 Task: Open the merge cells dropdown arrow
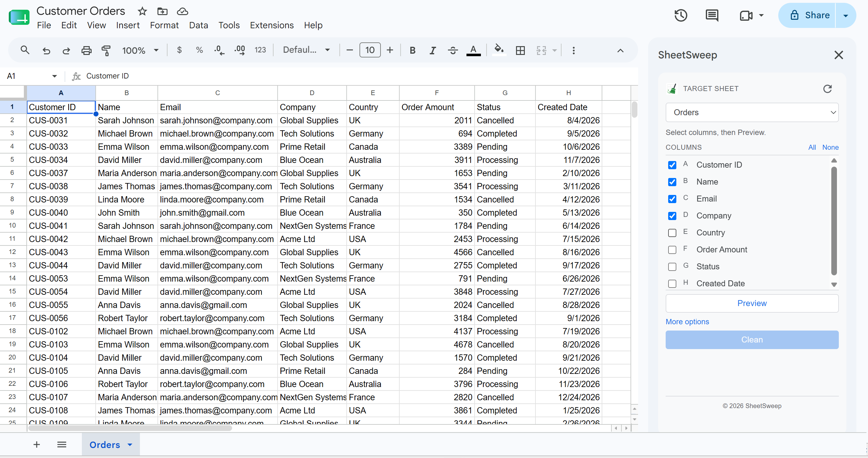click(x=554, y=50)
